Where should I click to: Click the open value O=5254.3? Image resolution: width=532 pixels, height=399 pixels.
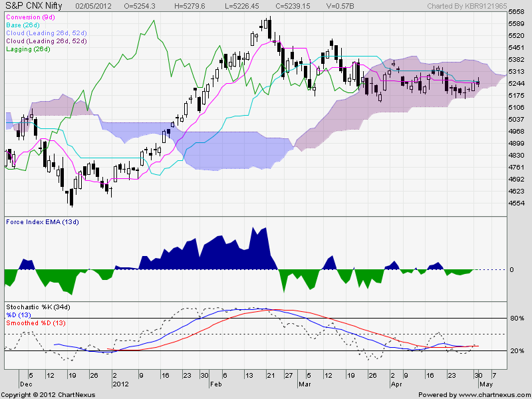point(140,6)
